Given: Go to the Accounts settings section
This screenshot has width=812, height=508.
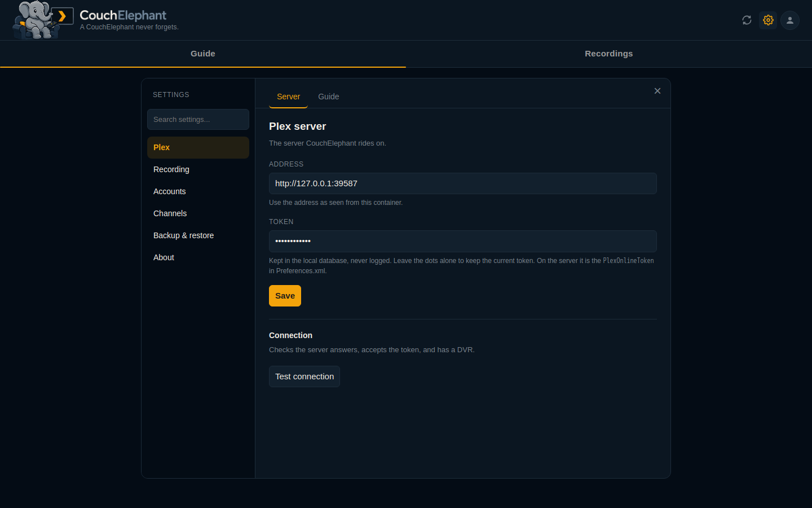Looking at the screenshot, I should tap(198, 191).
